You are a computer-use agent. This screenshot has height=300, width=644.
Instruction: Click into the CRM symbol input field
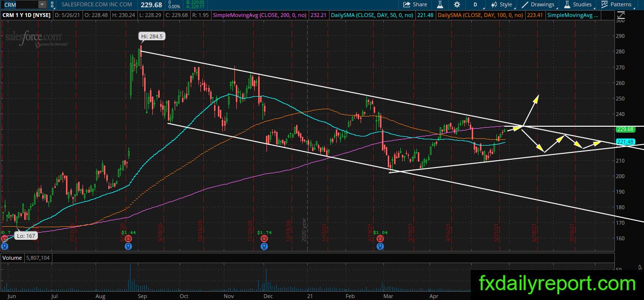pyautogui.click(x=19, y=4)
